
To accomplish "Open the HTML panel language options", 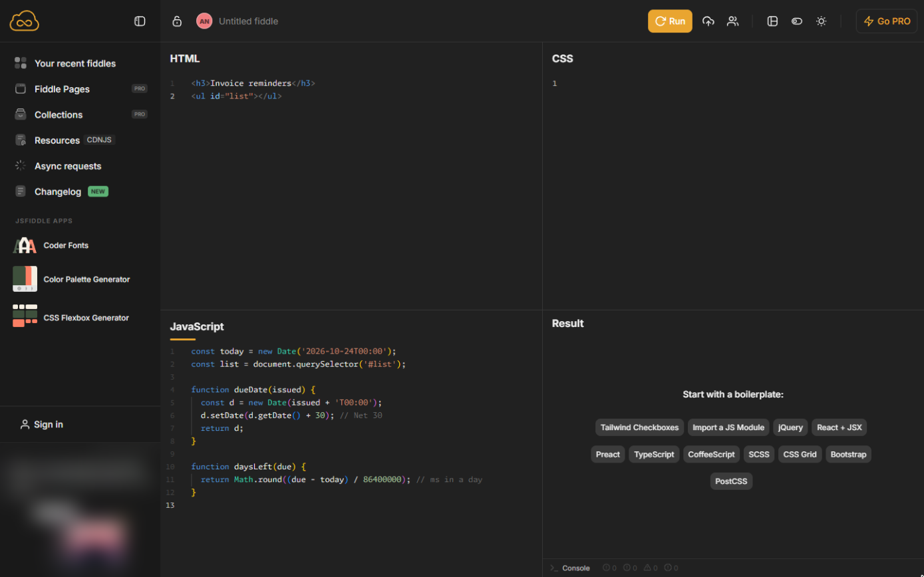I will pyautogui.click(x=185, y=58).
